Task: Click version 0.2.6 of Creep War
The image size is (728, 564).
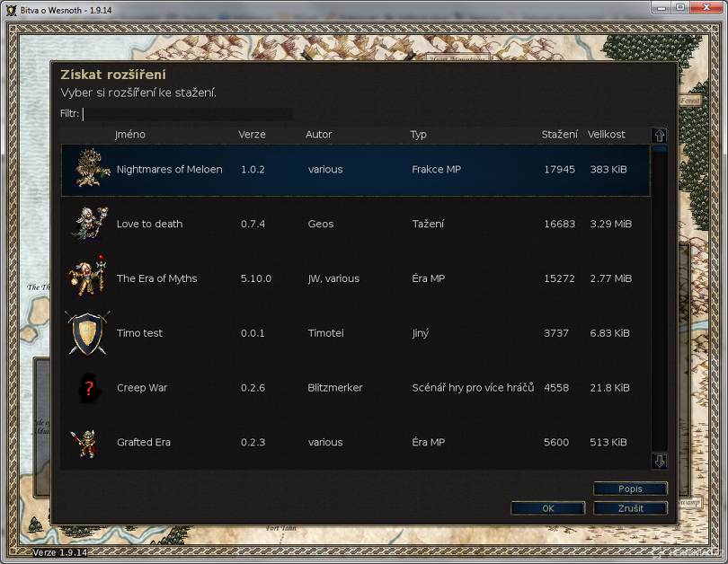Action: pyautogui.click(x=253, y=388)
